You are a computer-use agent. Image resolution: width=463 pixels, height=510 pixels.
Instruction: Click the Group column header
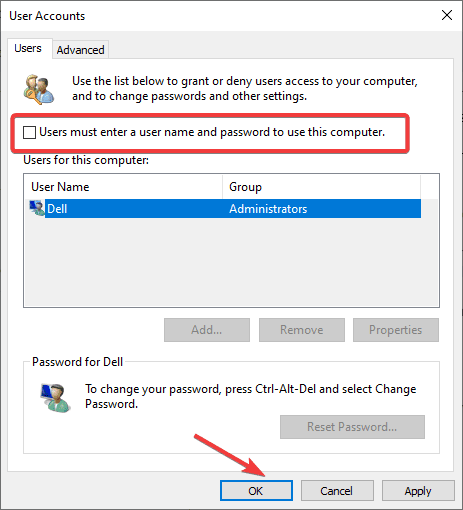tap(321, 187)
